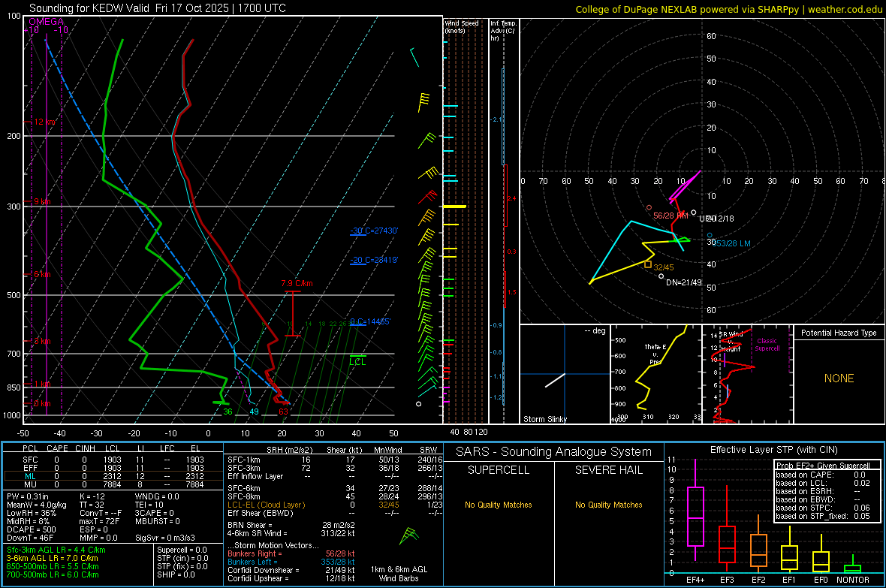Click the 0 C=14465' freezing level label
Viewport: 886px width, 588px height.
pos(370,321)
